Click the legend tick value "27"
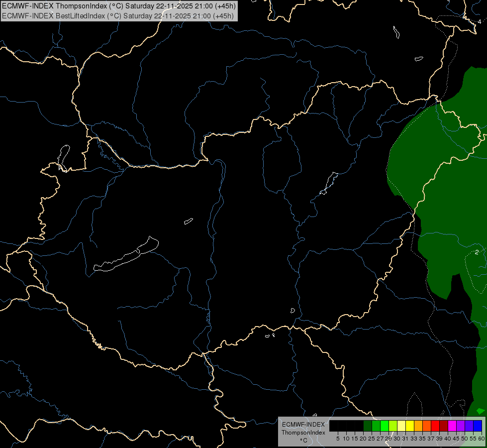The image size is (487, 448). coord(380,439)
